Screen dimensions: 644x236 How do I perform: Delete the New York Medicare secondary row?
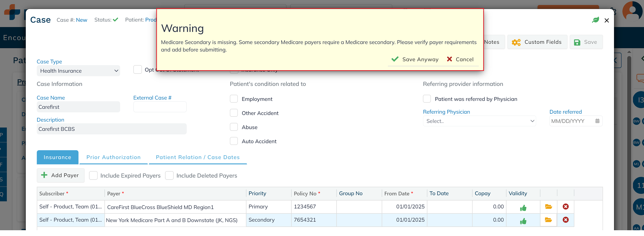pos(565,220)
